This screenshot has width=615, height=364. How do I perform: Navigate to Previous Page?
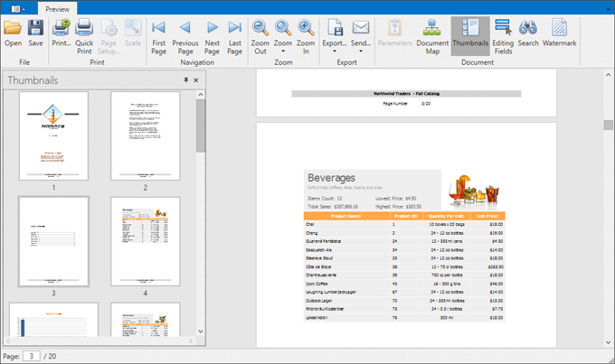coord(184,33)
